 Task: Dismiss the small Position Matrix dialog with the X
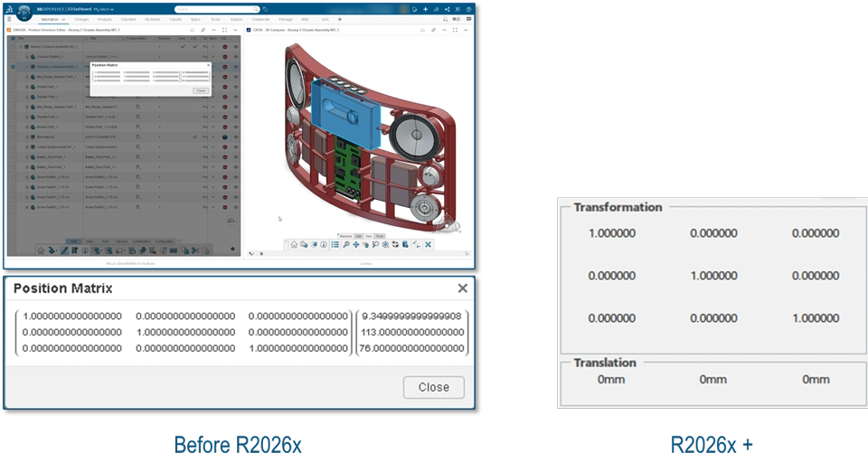(x=208, y=65)
